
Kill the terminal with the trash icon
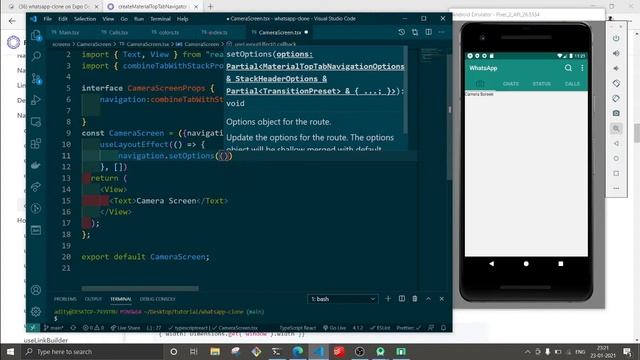tap(415, 299)
